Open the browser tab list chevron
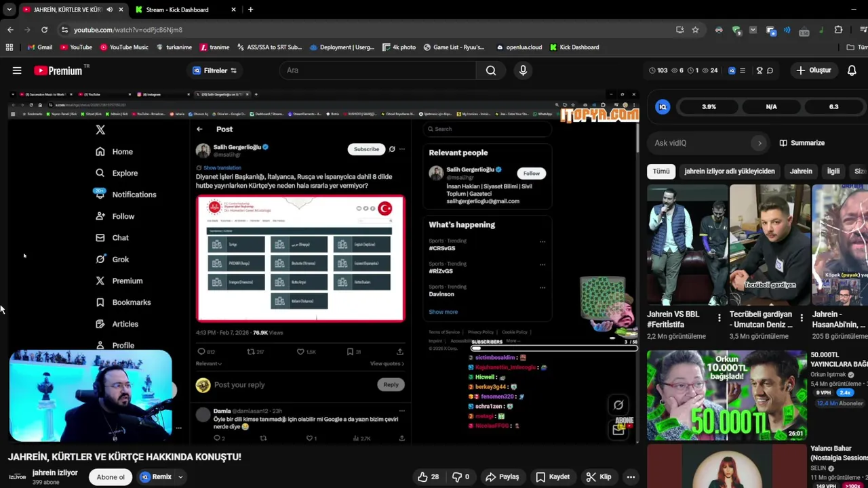This screenshot has width=868, height=488. tap(9, 9)
